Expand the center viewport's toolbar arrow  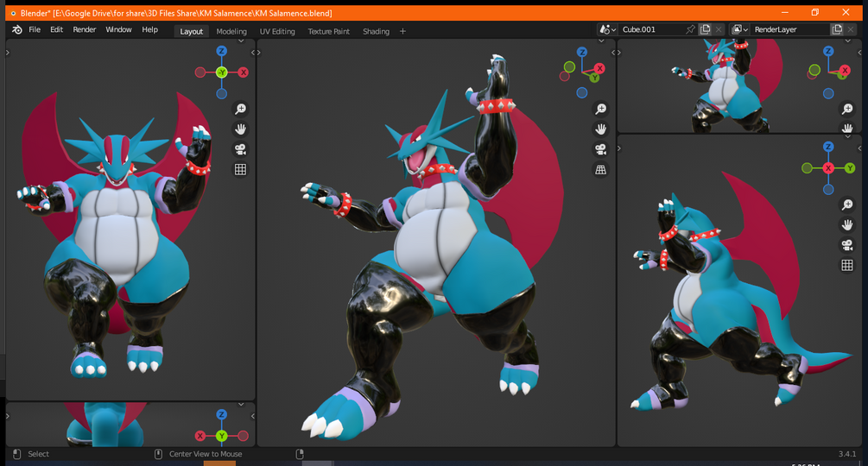[258, 53]
